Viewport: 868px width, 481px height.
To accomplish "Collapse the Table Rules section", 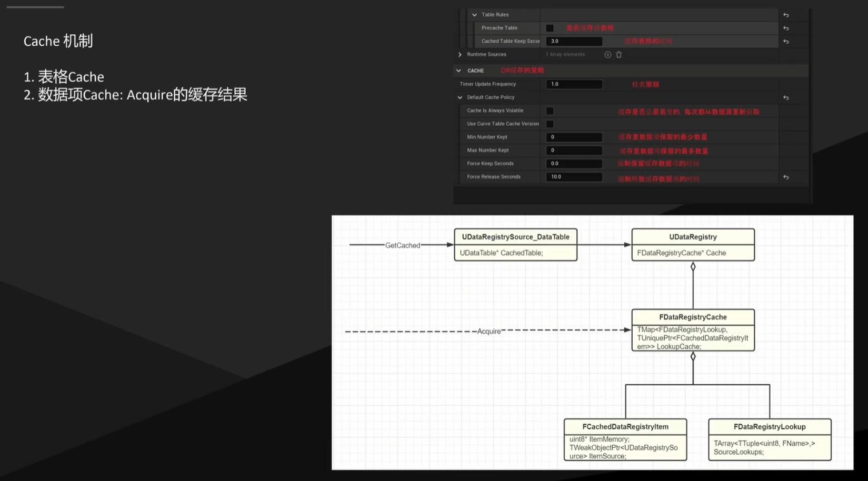I will click(x=474, y=15).
